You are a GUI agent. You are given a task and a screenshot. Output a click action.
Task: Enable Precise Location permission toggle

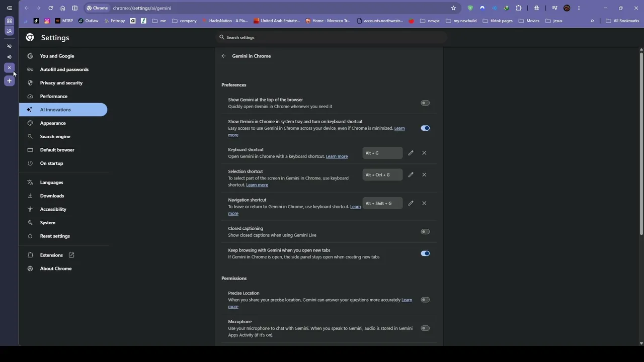tap(425, 300)
